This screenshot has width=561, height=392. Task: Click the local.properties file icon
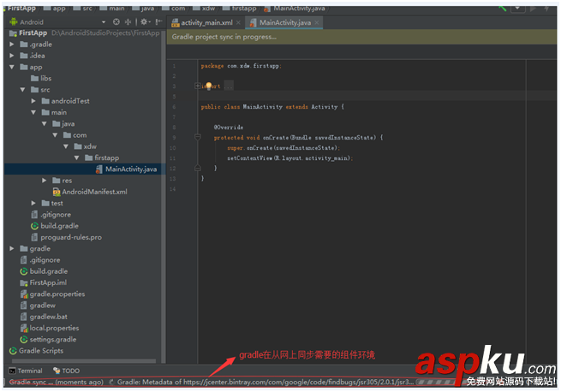click(24, 328)
